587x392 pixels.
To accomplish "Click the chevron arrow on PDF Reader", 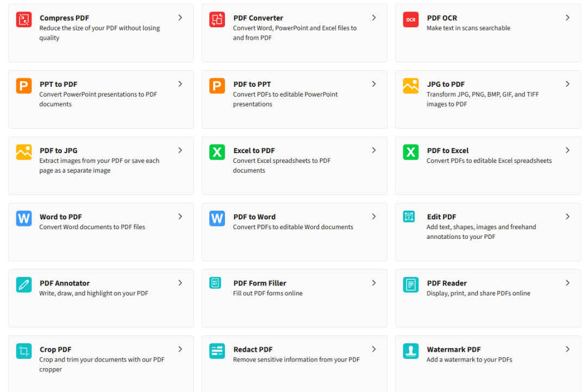I will (x=567, y=283).
